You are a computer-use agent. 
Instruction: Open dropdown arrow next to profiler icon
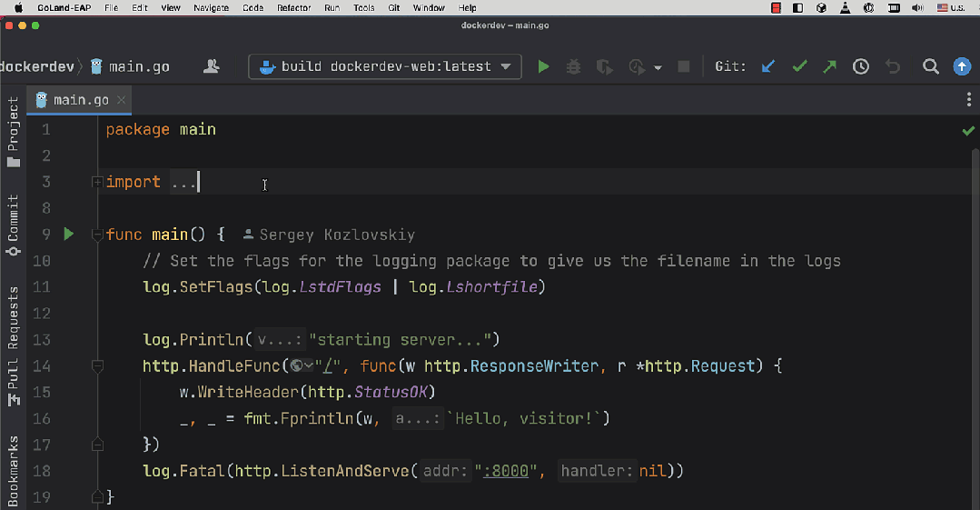click(658, 67)
